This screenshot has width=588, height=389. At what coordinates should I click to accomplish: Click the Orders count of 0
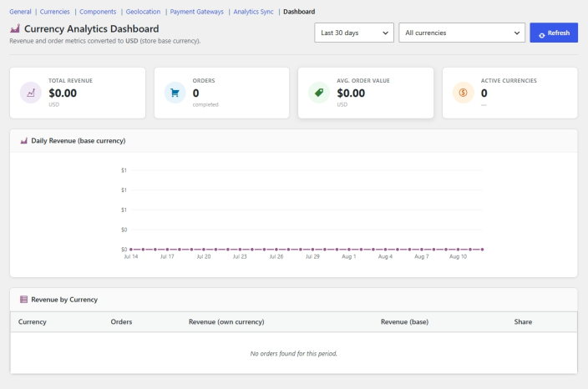click(195, 93)
